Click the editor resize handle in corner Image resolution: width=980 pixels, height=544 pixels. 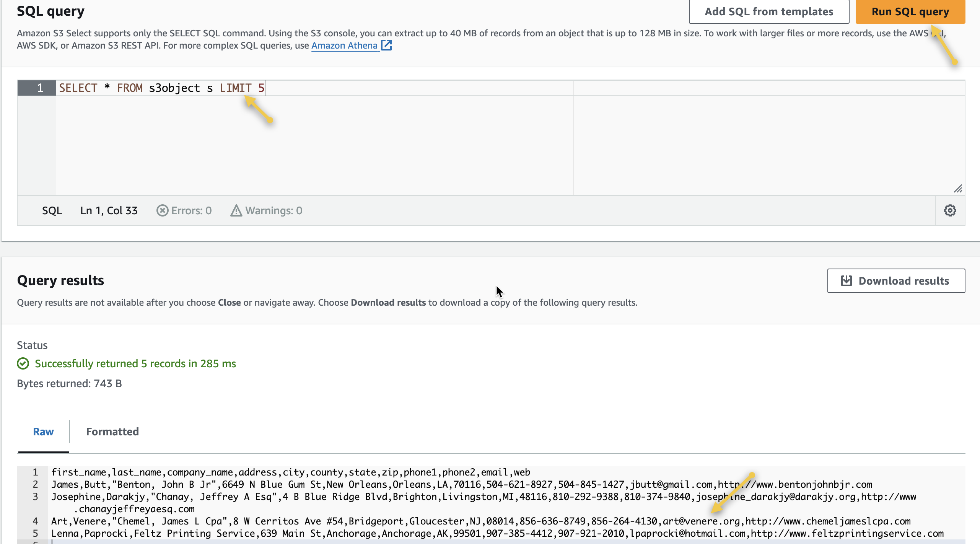click(x=958, y=189)
